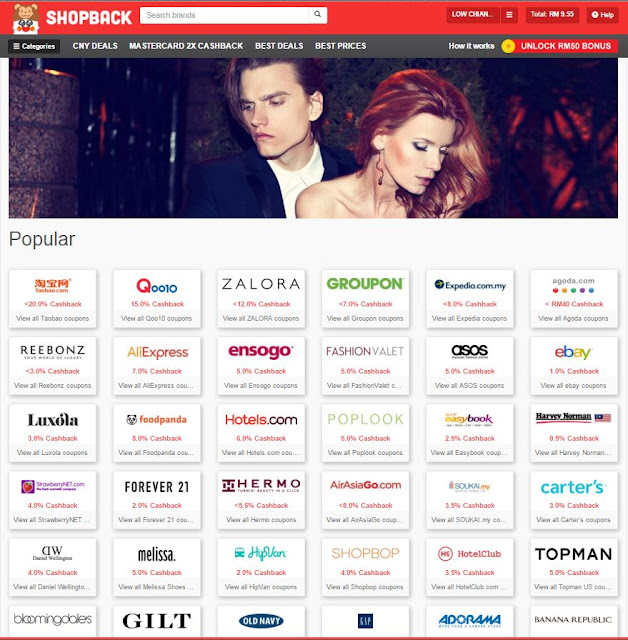Click the fashion couple banner image
This screenshot has height=640, width=628.
(313, 138)
